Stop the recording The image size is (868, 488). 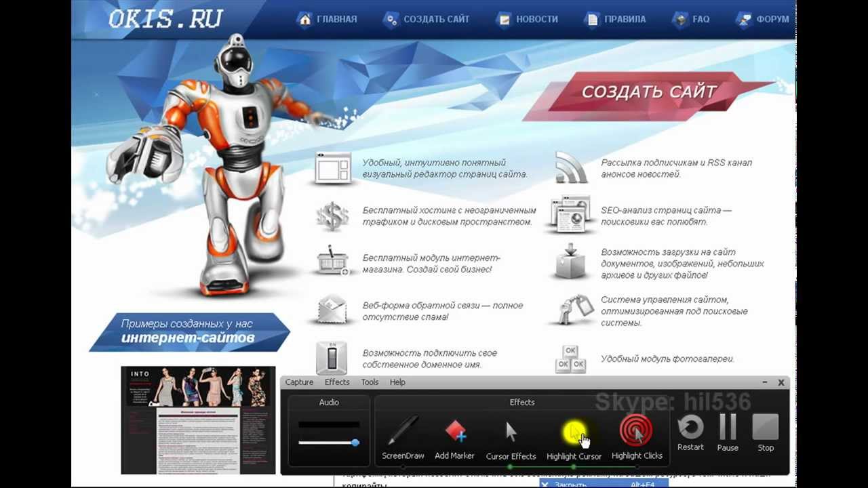click(x=766, y=432)
